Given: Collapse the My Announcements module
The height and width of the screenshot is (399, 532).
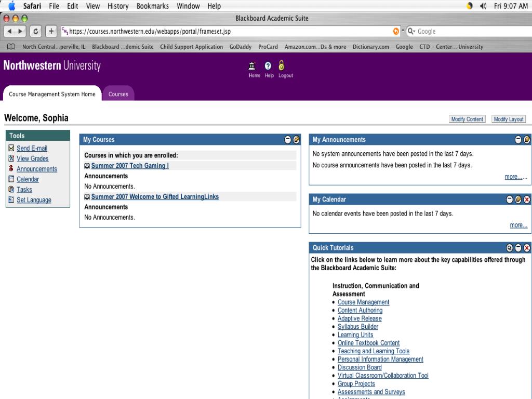Looking at the screenshot, I should point(518,139).
